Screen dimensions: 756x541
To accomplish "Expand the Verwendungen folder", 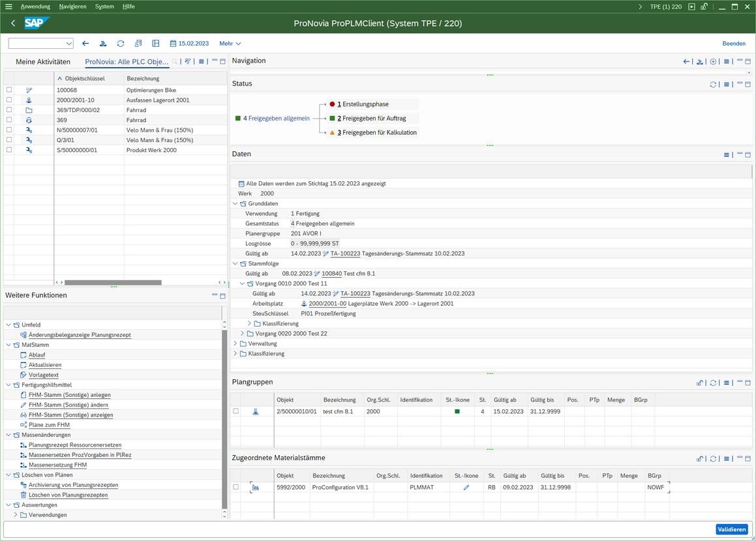I will coord(16,515).
